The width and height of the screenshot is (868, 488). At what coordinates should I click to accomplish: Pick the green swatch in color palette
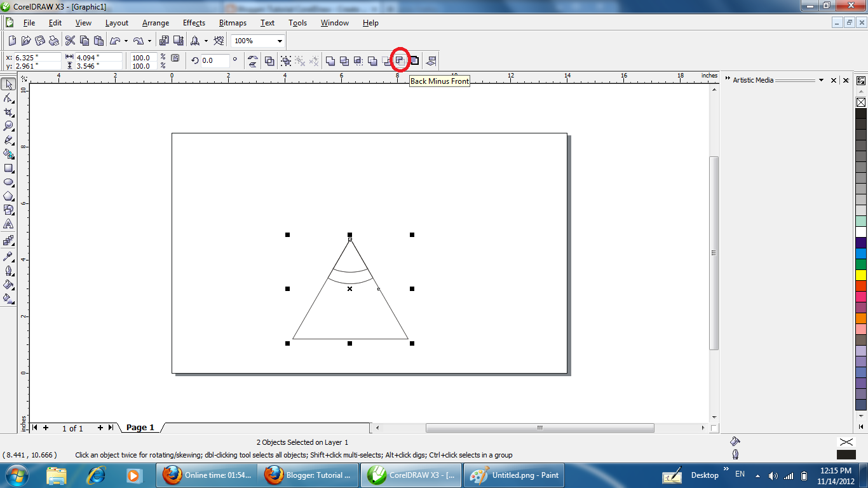point(861,264)
